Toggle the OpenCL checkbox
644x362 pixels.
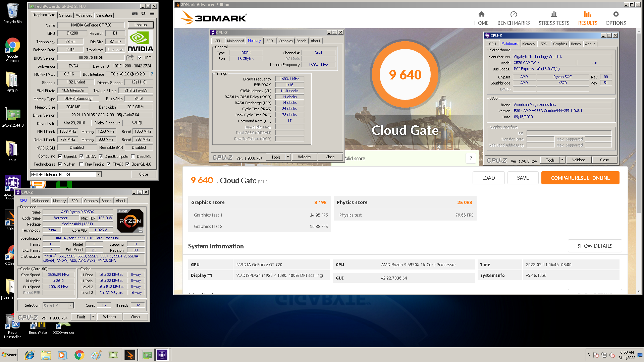(x=60, y=156)
